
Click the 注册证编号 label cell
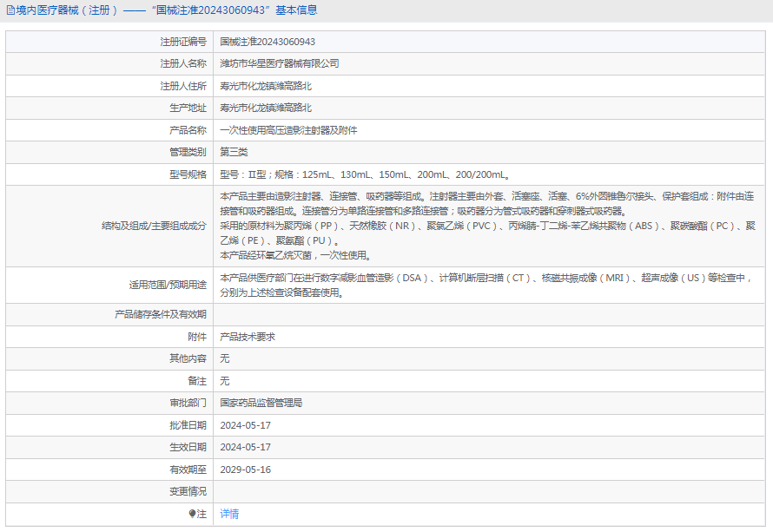point(109,42)
